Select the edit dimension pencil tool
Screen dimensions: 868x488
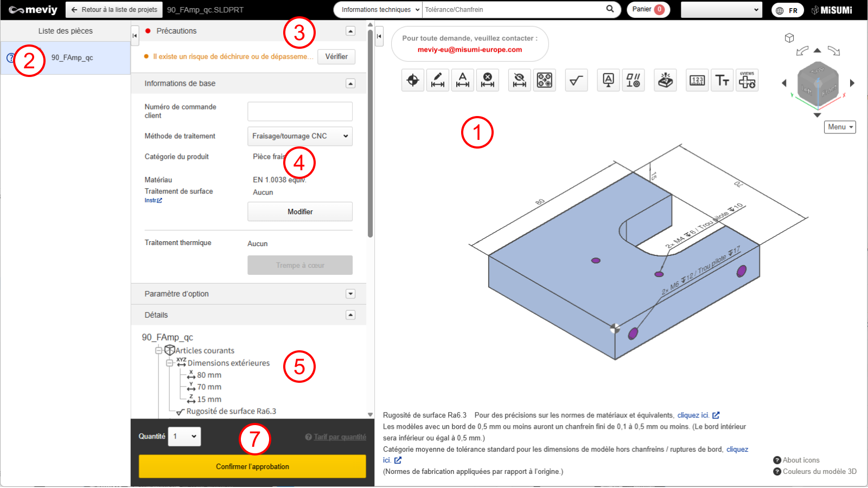pos(438,80)
